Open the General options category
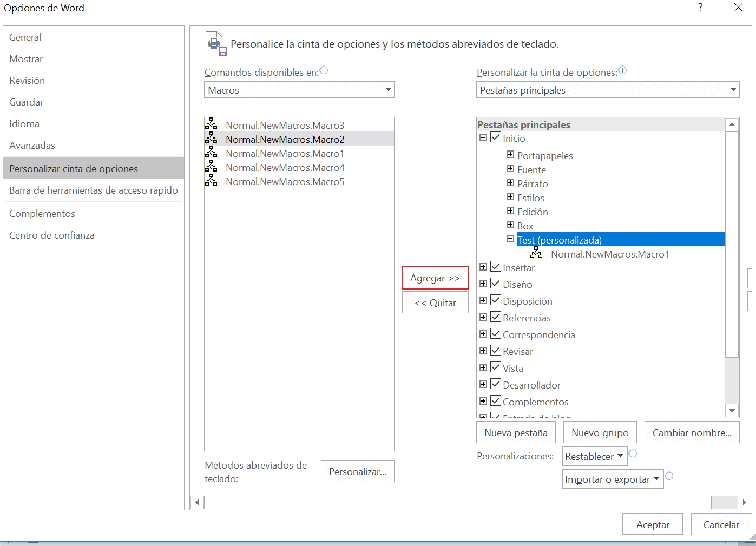 click(x=94, y=37)
